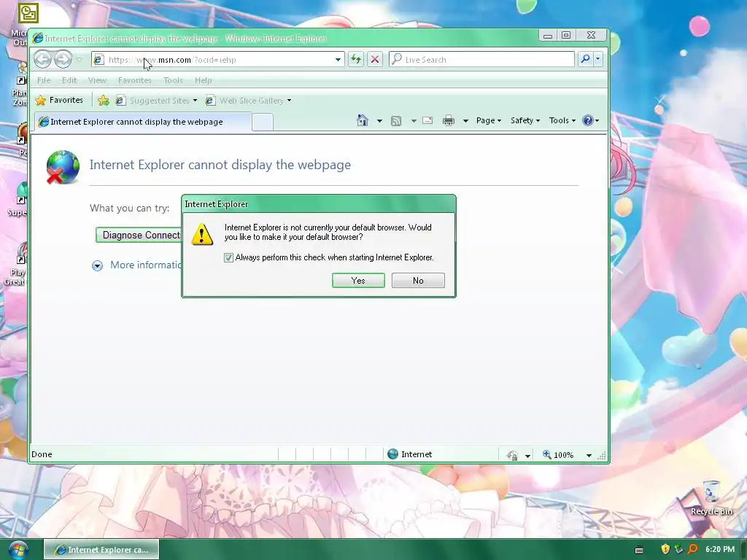Open the Tools command bar menu
The height and width of the screenshot is (560, 747).
click(562, 120)
